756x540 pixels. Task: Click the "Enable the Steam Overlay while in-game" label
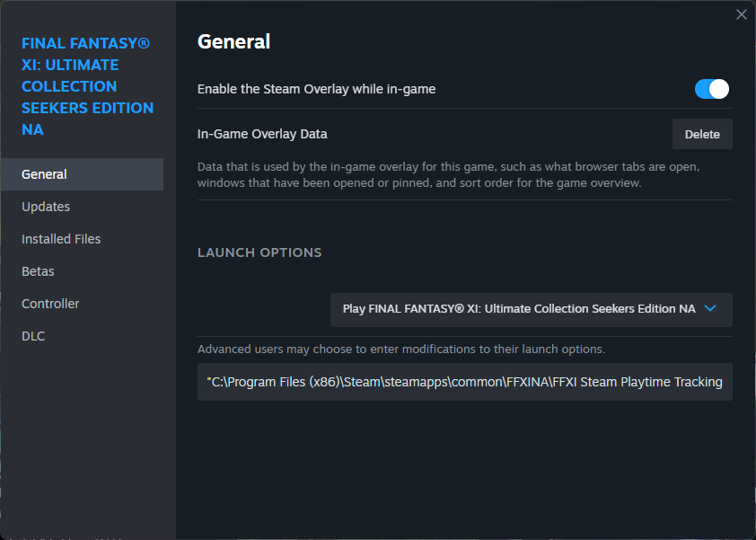point(316,89)
